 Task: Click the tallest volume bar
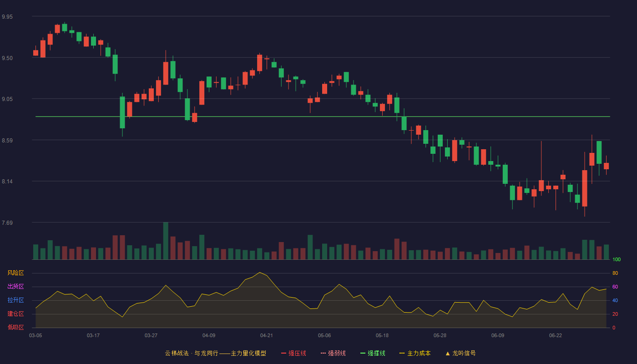166,241
